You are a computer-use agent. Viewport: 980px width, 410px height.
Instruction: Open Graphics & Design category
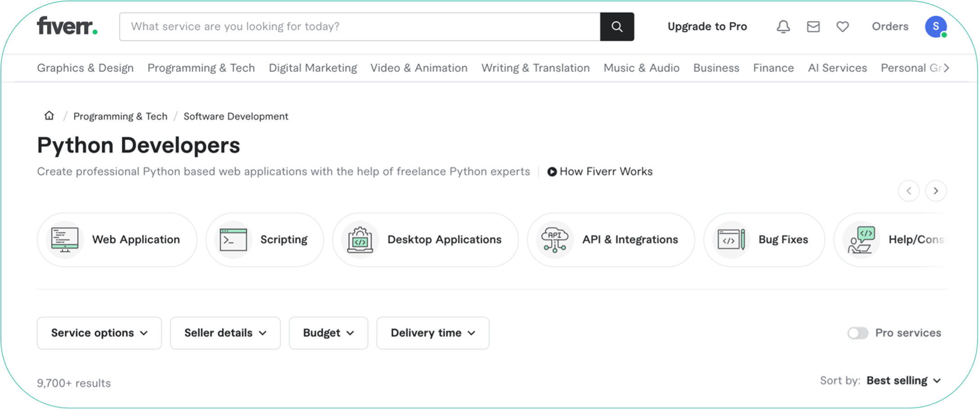85,68
